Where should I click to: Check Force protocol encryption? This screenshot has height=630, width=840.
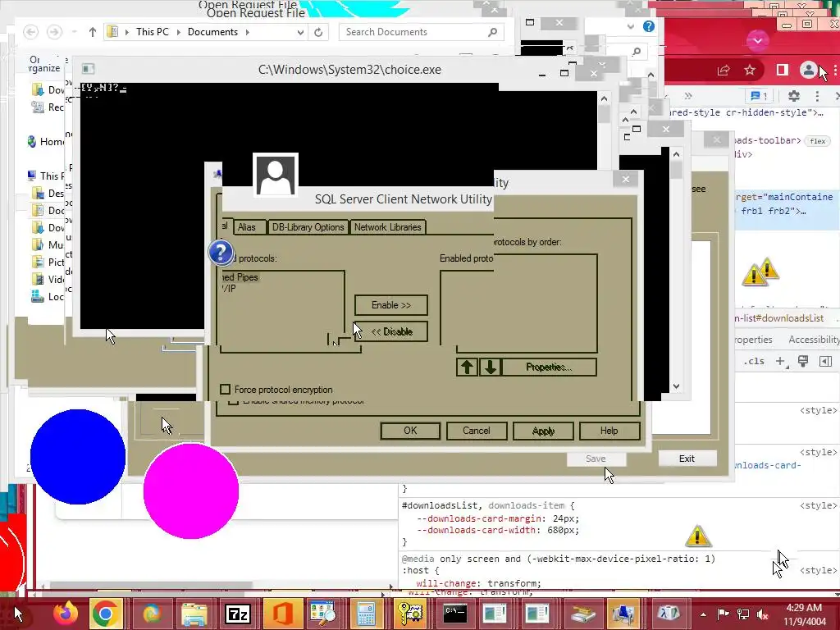[226, 390]
